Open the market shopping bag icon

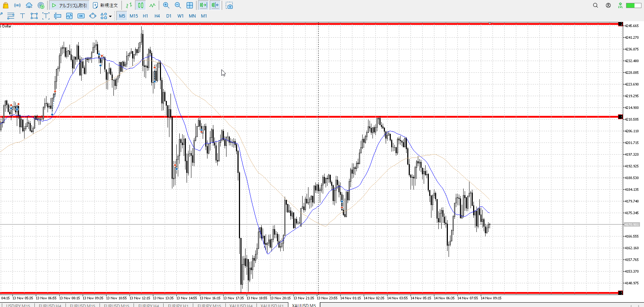pos(5,5)
